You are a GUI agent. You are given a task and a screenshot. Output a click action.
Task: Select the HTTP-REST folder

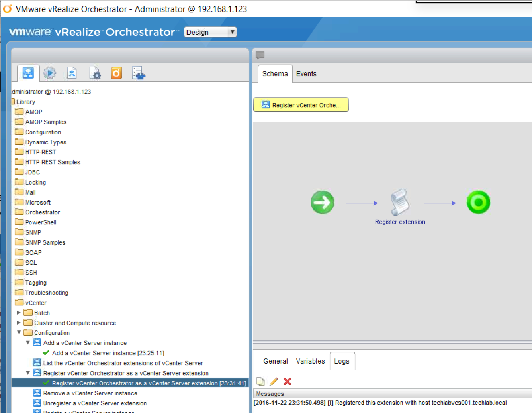tap(41, 152)
